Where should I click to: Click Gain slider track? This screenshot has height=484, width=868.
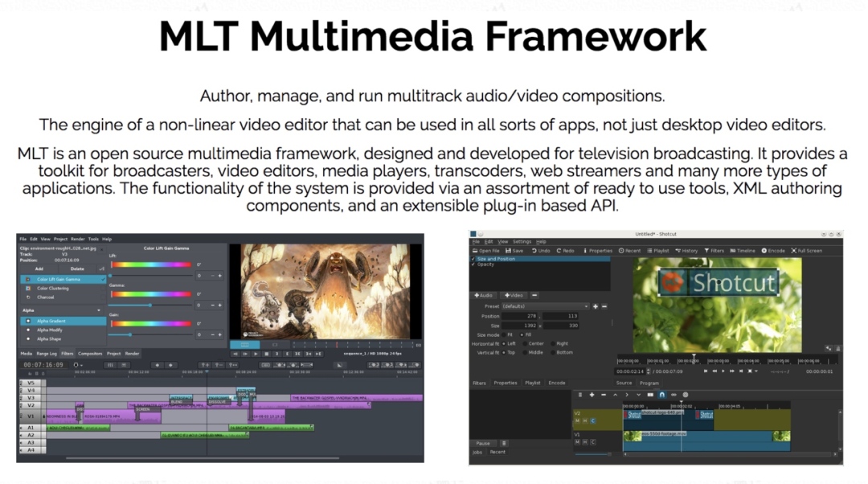[x=150, y=334]
